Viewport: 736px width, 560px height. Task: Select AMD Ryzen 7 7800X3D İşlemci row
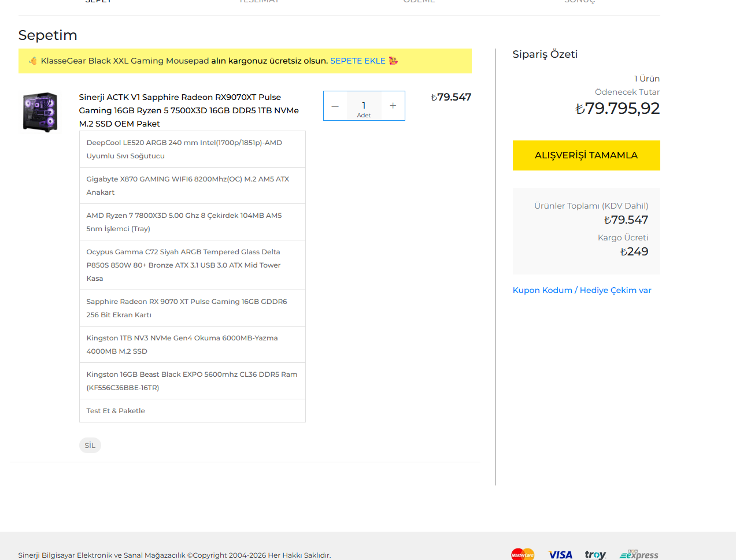pyautogui.click(x=193, y=222)
